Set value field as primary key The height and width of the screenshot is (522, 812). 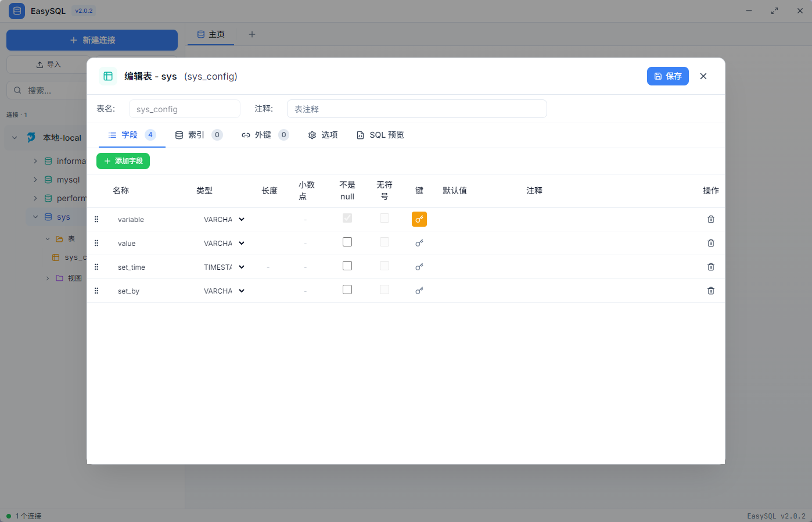419,242
